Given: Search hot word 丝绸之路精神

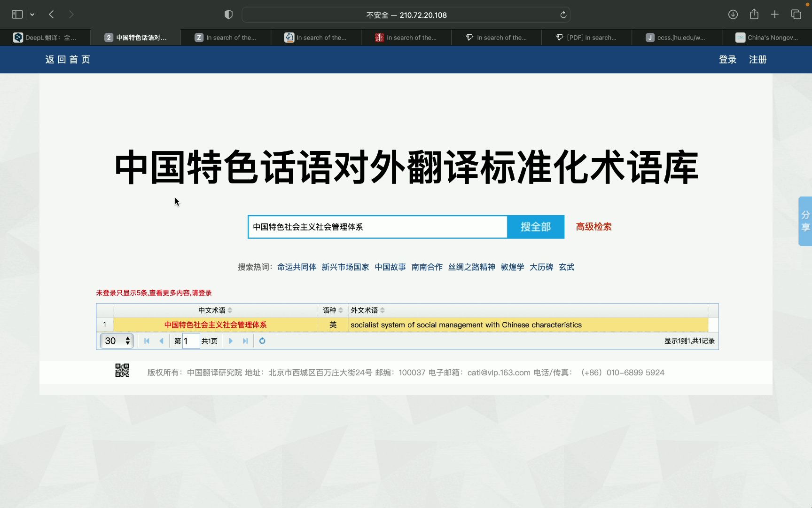Looking at the screenshot, I should pyautogui.click(x=471, y=267).
